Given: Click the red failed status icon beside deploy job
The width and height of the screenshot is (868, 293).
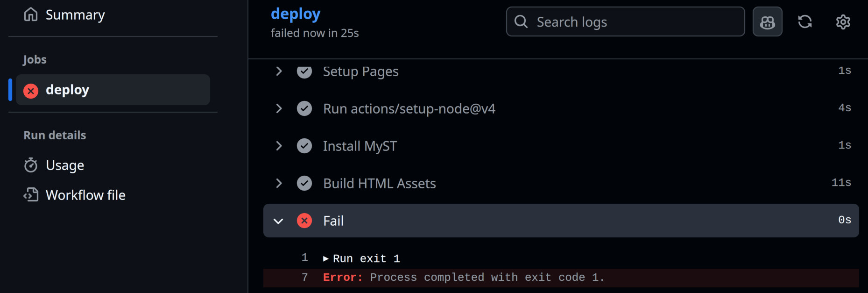Looking at the screenshot, I should coord(31,90).
